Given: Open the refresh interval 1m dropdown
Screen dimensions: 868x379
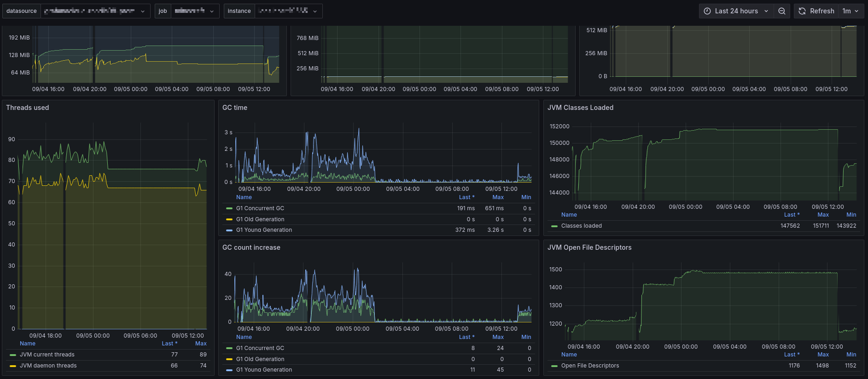Looking at the screenshot, I should click(851, 11).
